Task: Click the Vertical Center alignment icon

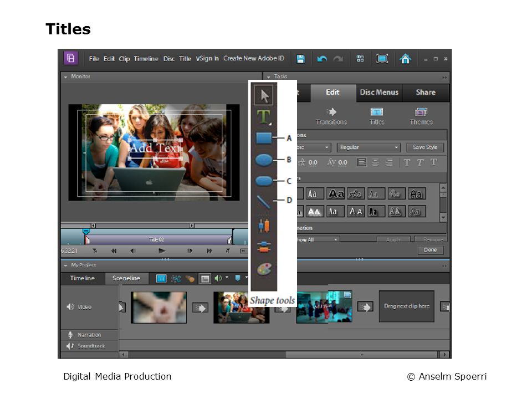Action: pyautogui.click(x=264, y=226)
